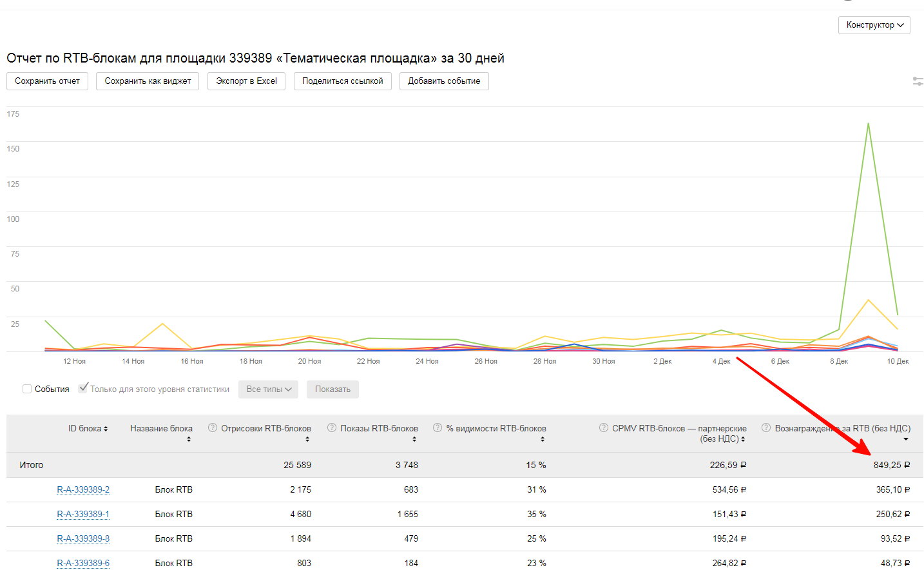
Task: Click the renders value 803
Action: 304,563
